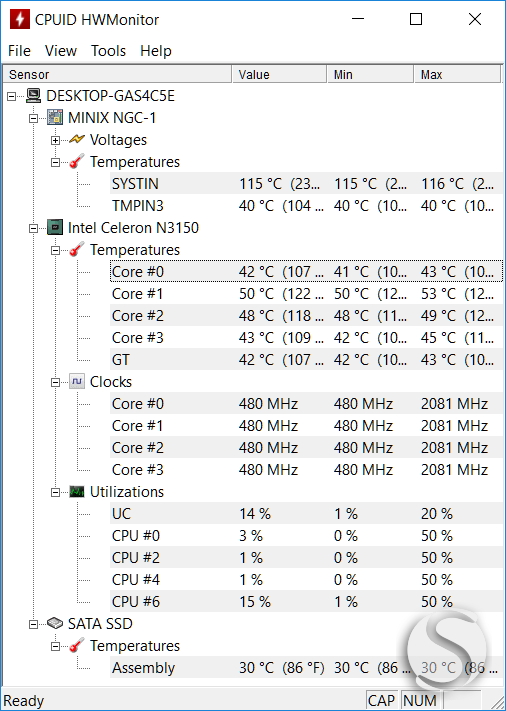This screenshot has width=506, height=711.
Task: Collapse the Intel Celeron N3150 node
Action: (34, 228)
